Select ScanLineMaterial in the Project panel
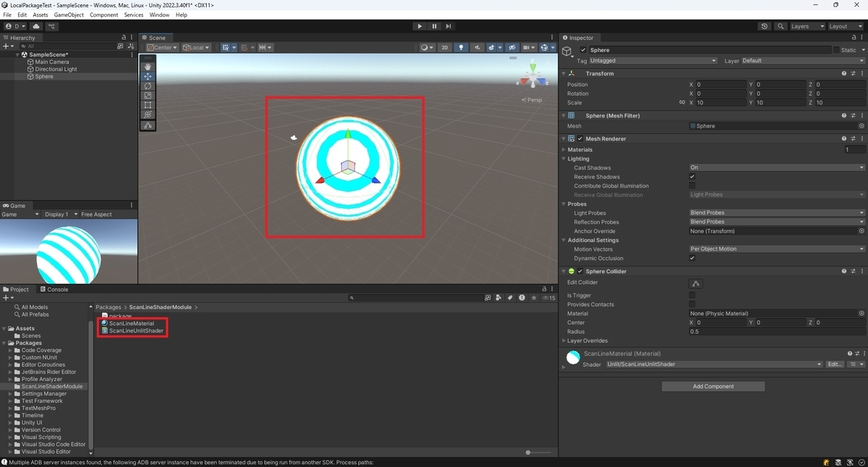Screen dimensions: 868x467 pos(131,322)
